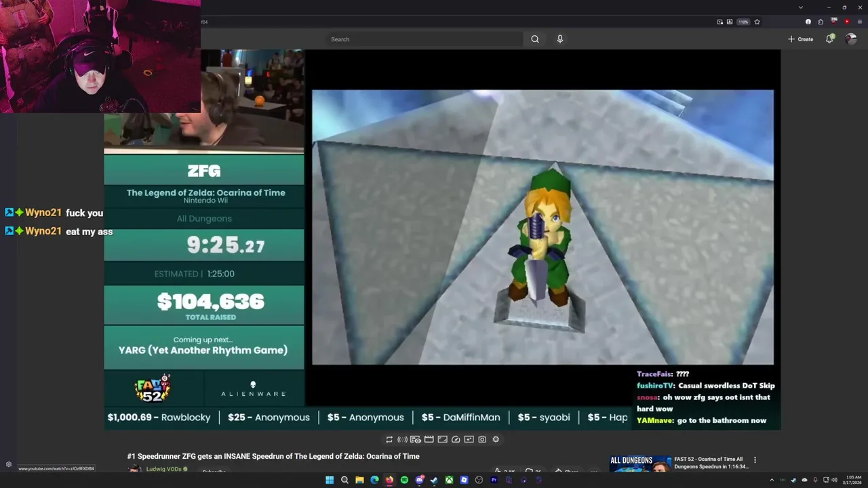Switch to Firefox in the taskbar
The width and height of the screenshot is (868, 488).
389,480
